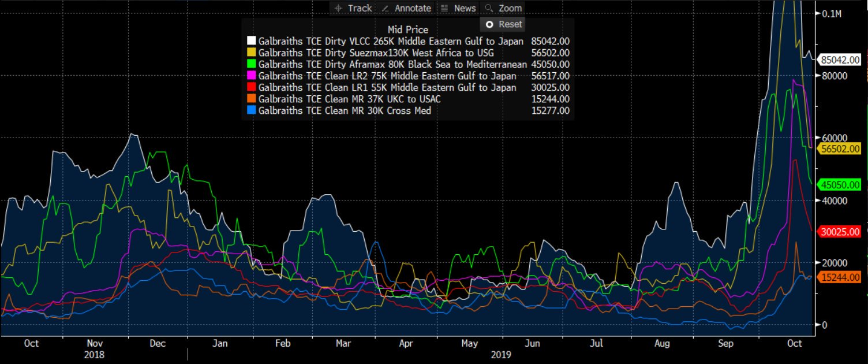
Task: Click the 0.1M y-axis label
Action: (832, 13)
